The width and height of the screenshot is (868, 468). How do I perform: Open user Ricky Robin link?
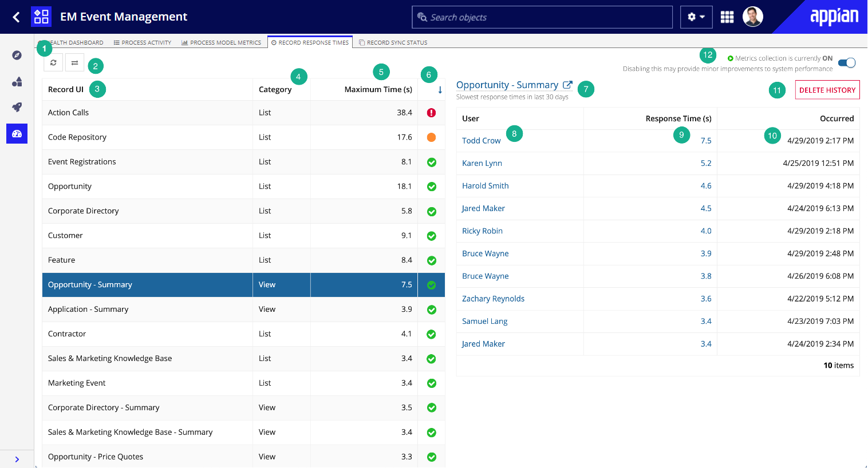click(482, 231)
